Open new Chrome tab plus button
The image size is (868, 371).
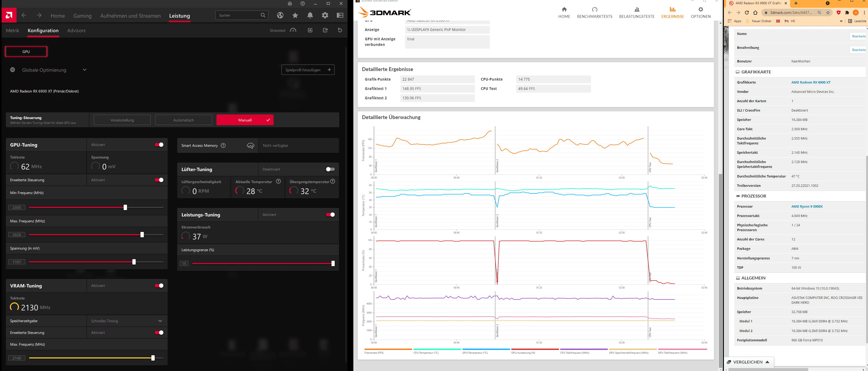click(796, 3)
